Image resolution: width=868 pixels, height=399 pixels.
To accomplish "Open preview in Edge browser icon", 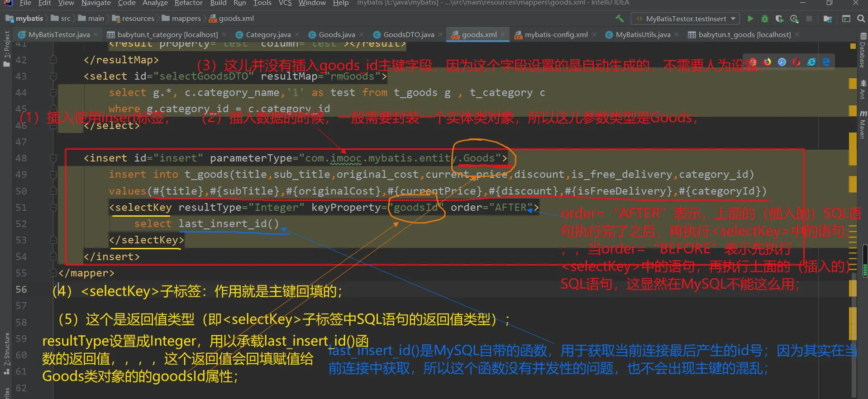I will pyautogui.click(x=826, y=62).
